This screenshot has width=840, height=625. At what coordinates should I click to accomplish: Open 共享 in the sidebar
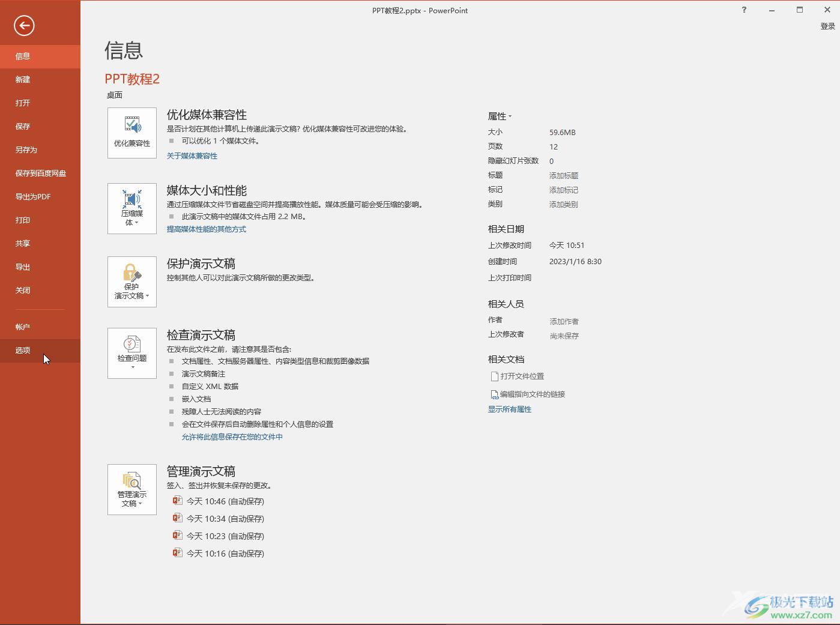40,244
